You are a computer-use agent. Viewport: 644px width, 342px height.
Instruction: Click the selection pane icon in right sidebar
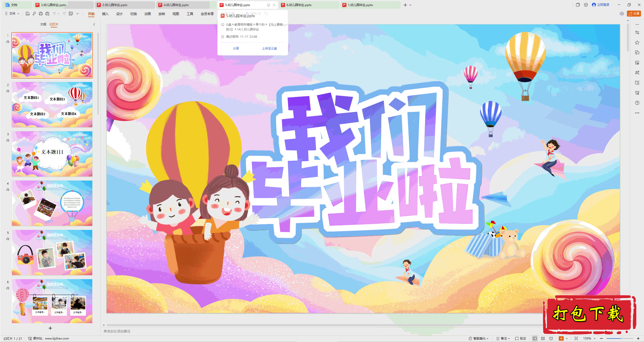[637, 93]
